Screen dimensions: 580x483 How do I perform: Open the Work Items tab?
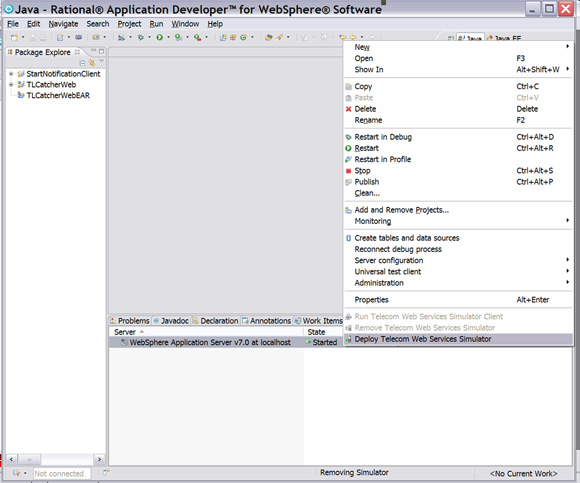click(319, 321)
